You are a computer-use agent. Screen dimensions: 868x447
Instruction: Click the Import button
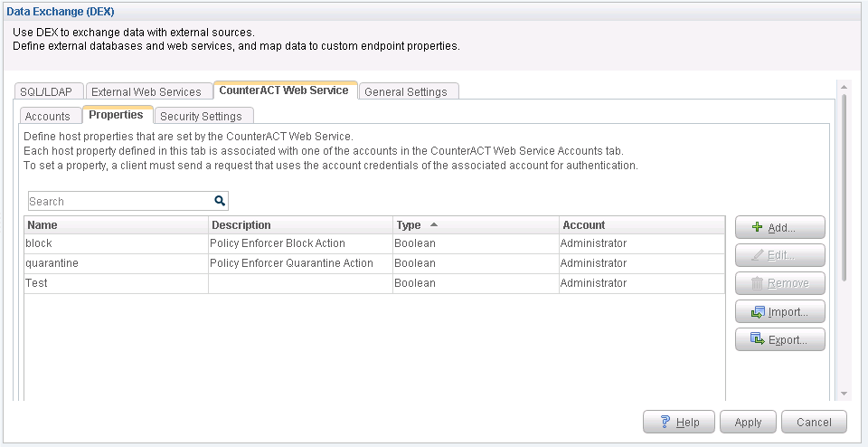pos(779,312)
